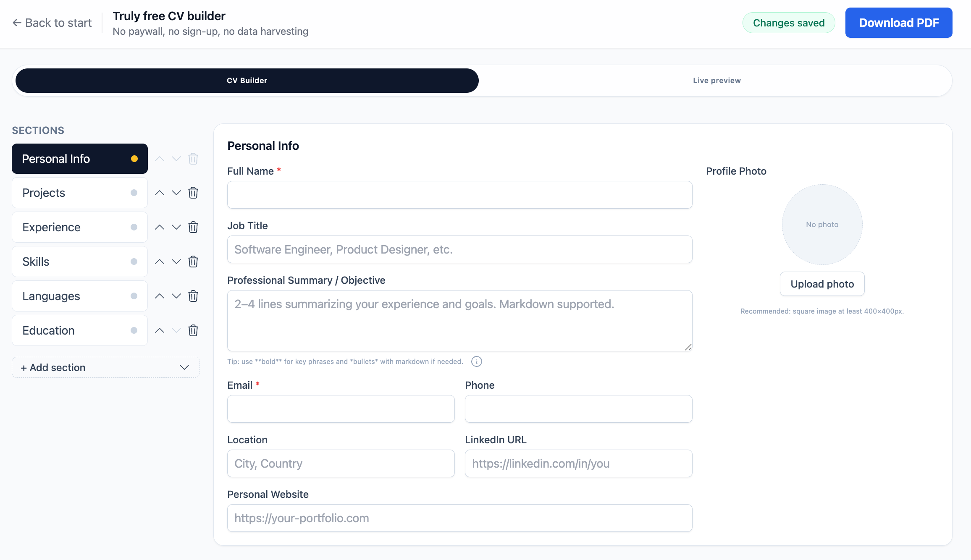This screenshot has width=971, height=560.
Task: Move the Languages section down
Action: tap(176, 296)
